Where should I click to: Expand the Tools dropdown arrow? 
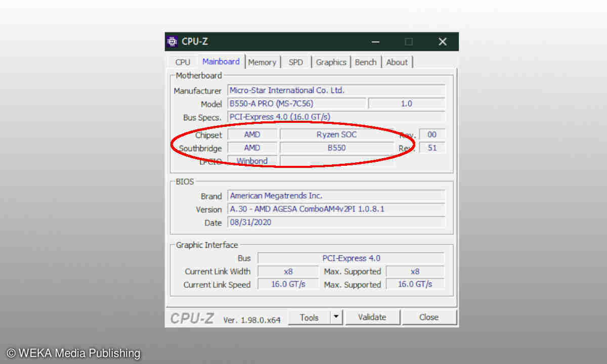click(x=336, y=317)
